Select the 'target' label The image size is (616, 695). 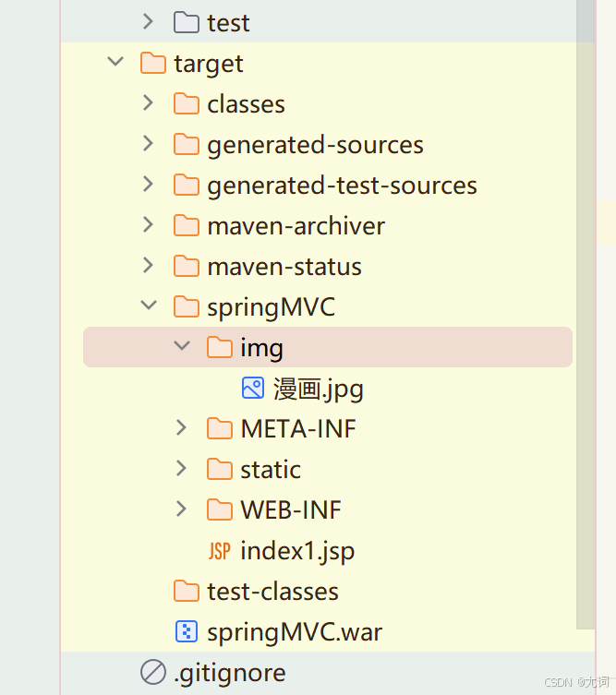209,65
